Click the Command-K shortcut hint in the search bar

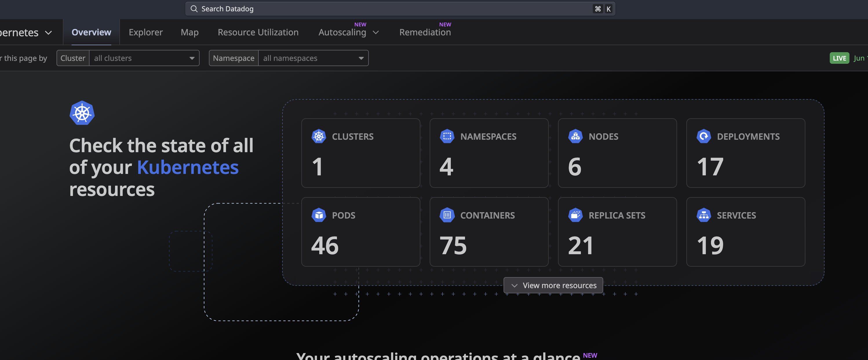click(603, 9)
